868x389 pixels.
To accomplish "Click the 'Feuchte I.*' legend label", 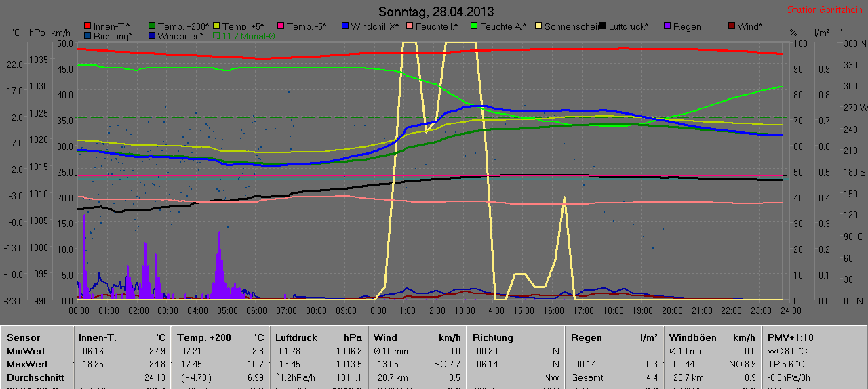I will click(437, 26).
